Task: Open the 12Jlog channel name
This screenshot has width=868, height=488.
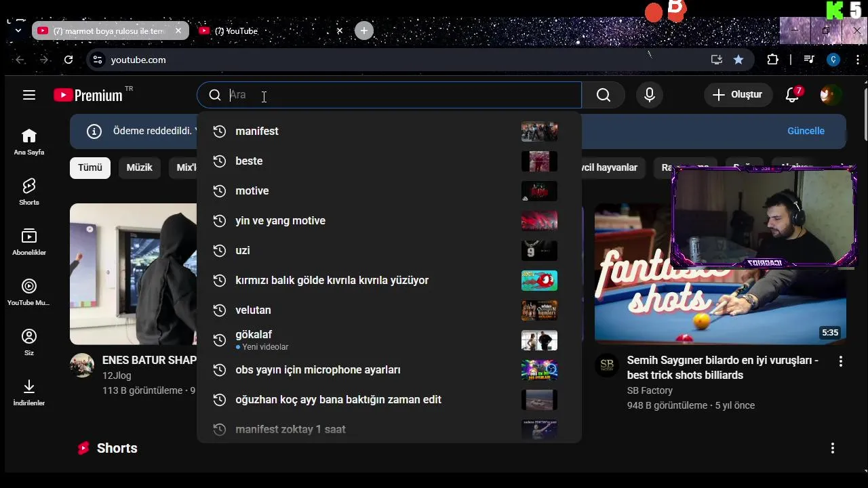Action: pyautogui.click(x=117, y=375)
